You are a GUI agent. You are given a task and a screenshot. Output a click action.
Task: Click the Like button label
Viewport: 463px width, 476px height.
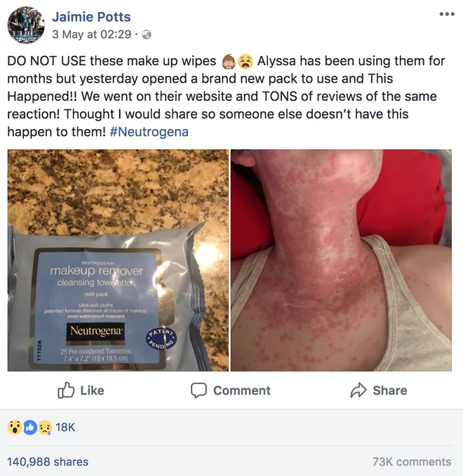tap(92, 390)
